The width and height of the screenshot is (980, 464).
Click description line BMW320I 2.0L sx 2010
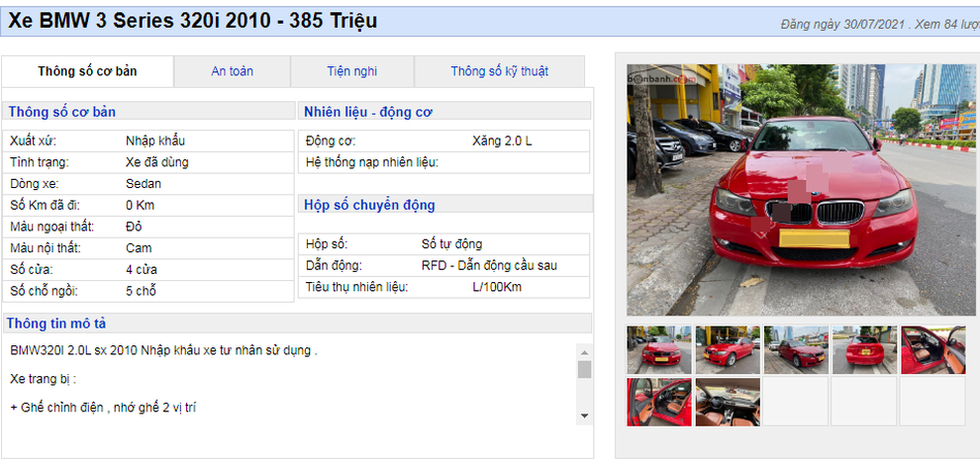pyautogui.click(x=163, y=350)
